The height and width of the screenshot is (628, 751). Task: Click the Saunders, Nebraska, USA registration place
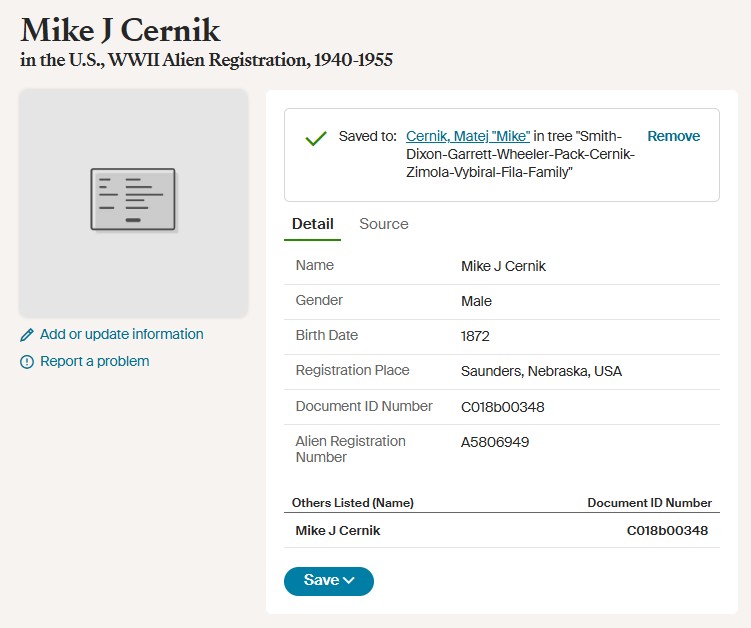click(x=541, y=371)
